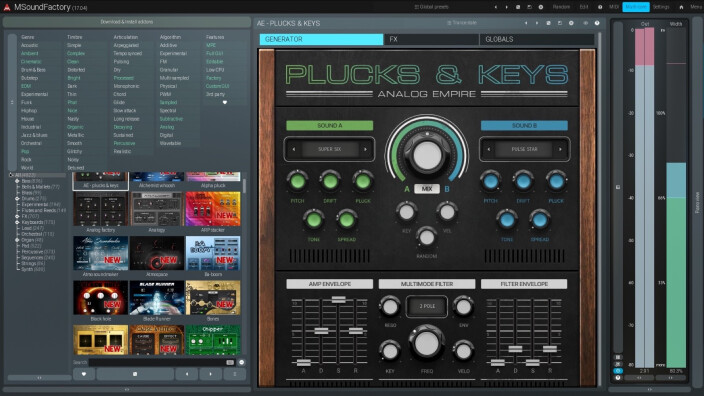This screenshot has width=704, height=396.
Task: Click Amp Envelope Decay slider handle
Action: [321, 331]
